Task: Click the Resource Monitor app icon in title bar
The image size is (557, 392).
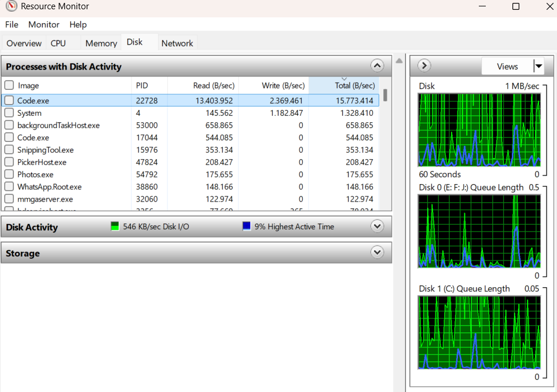Action: click(12, 6)
